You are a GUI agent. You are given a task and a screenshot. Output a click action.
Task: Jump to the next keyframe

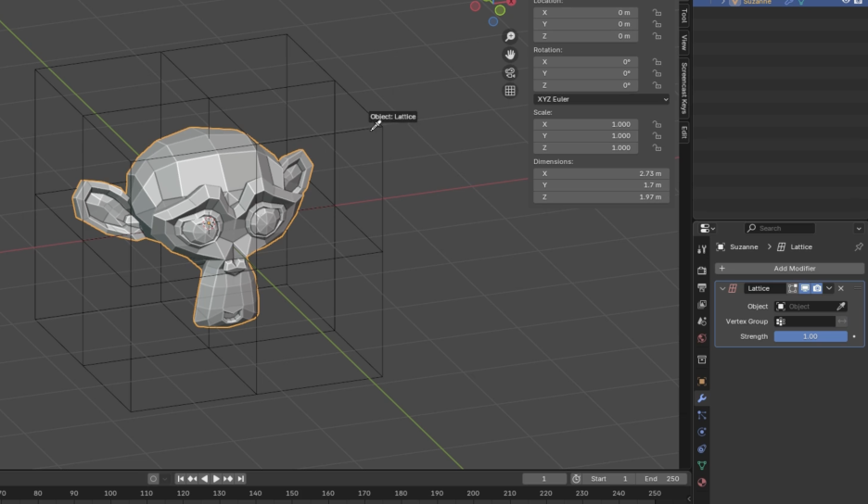[228, 479]
